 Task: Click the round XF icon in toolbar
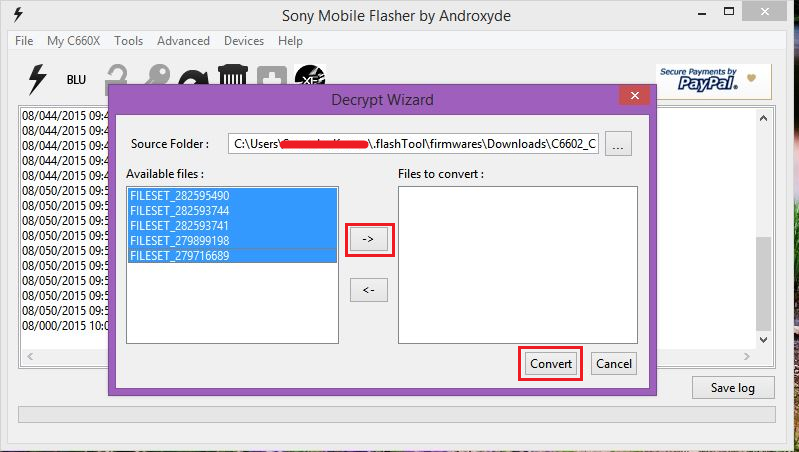[310, 75]
